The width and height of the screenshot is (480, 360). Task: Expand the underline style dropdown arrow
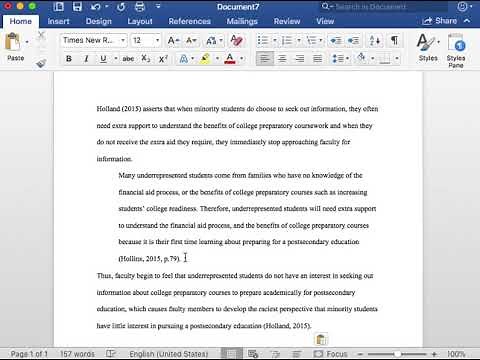point(116,59)
